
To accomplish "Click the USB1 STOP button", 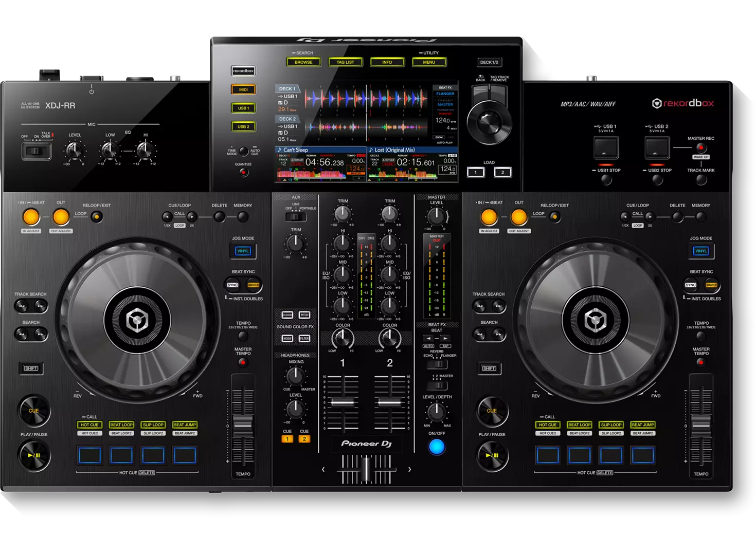I will [x=607, y=180].
